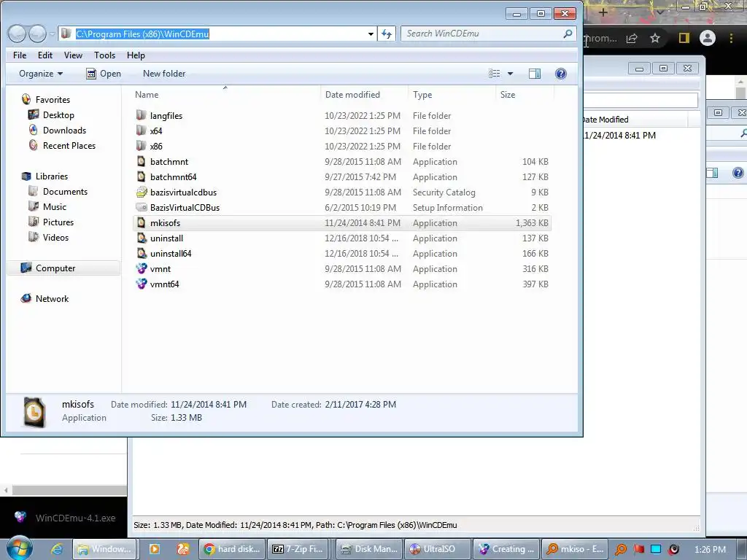Open the View menu
Screen dimensions: 747x560
73,55
